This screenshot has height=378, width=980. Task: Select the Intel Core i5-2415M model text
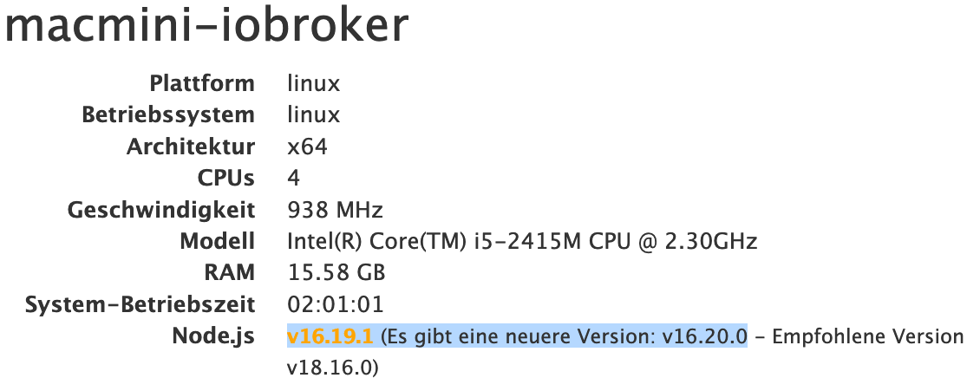(522, 241)
